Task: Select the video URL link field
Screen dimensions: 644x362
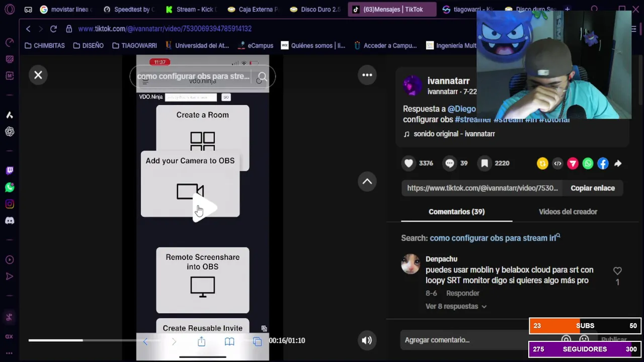Action: pyautogui.click(x=482, y=188)
